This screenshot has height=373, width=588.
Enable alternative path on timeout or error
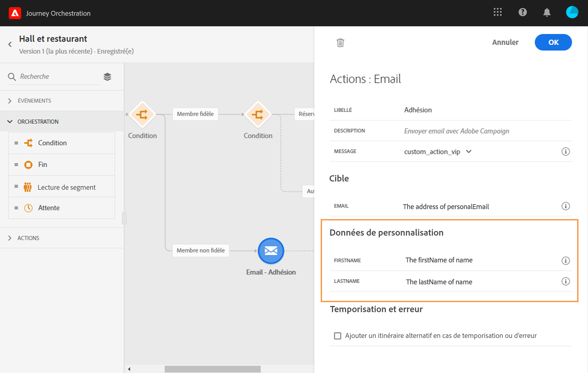pyautogui.click(x=337, y=336)
